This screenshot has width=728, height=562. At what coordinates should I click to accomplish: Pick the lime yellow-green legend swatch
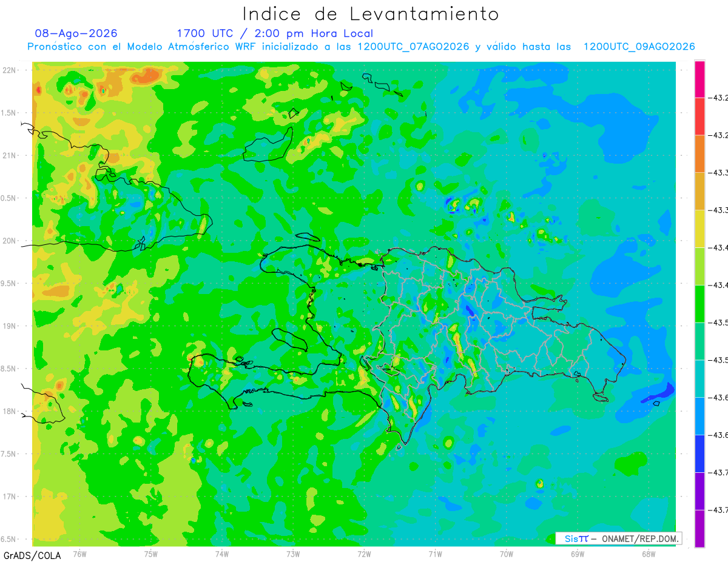pos(699,266)
